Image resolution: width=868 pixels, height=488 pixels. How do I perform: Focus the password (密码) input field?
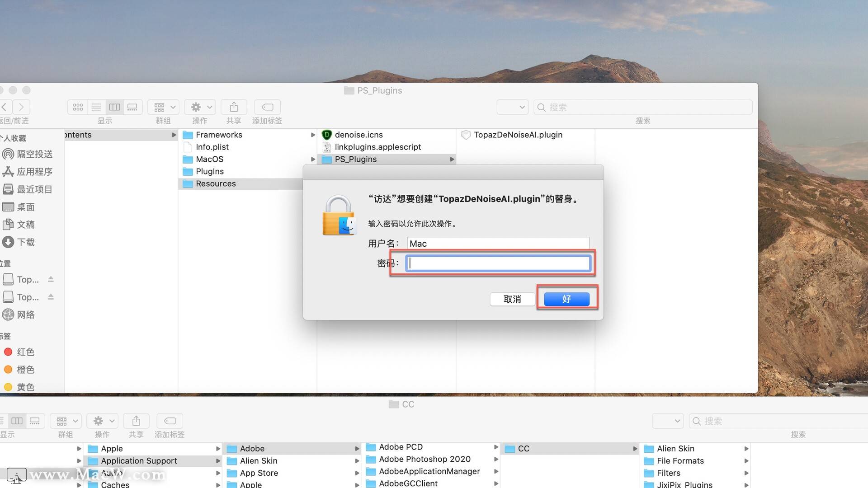[498, 263]
